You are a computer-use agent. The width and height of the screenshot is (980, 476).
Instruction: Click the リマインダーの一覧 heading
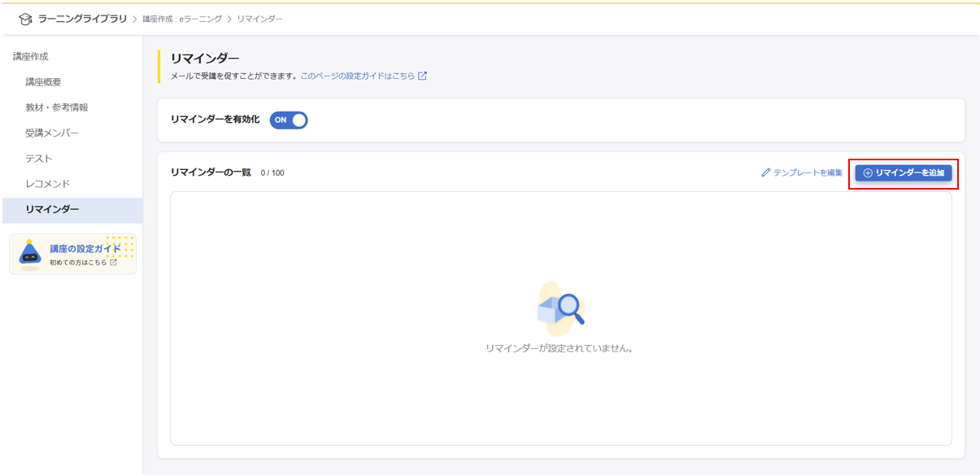211,172
